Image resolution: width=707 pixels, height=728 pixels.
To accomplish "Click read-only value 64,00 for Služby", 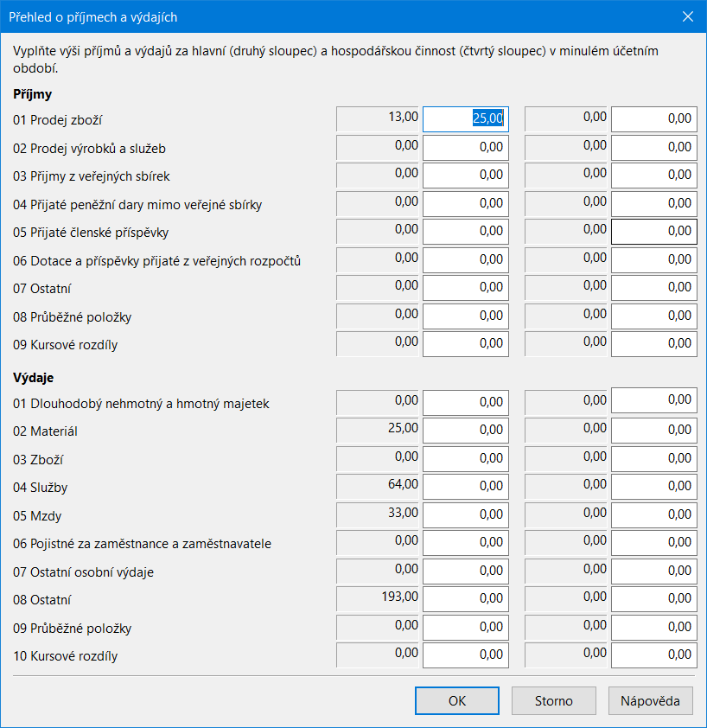I will 378,486.
